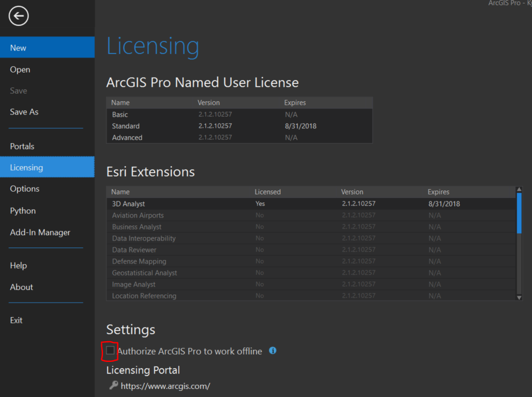The width and height of the screenshot is (532, 397).
Task: Click the key icon beside the portal URL
Action: [114, 385]
